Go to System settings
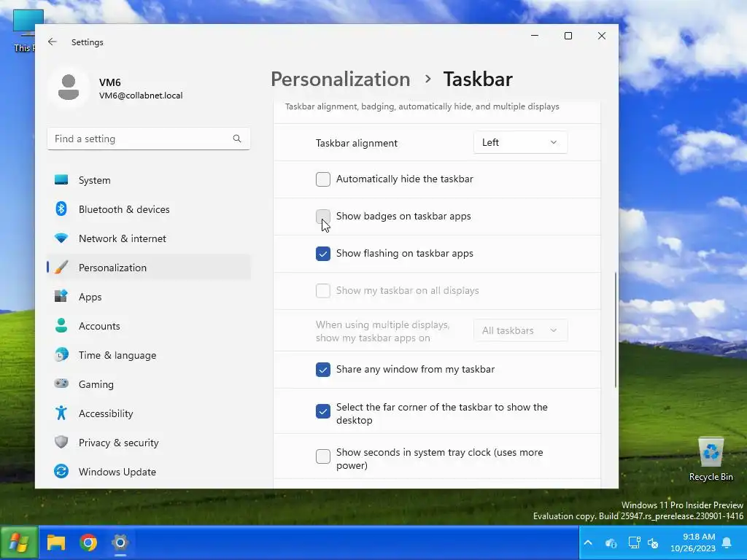The width and height of the screenshot is (747, 560). [149, 180]
